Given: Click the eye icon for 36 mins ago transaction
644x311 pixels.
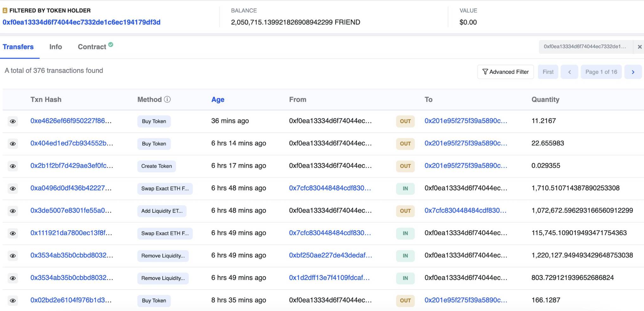Looking at the screenshot, I should [x=13, y=121].
